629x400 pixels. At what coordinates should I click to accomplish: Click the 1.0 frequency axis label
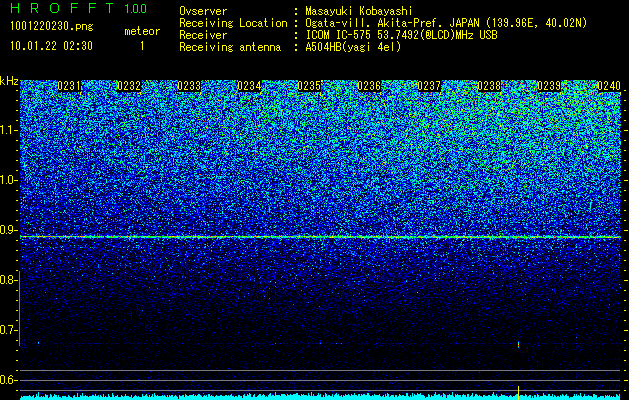click(x=9, y=181)
